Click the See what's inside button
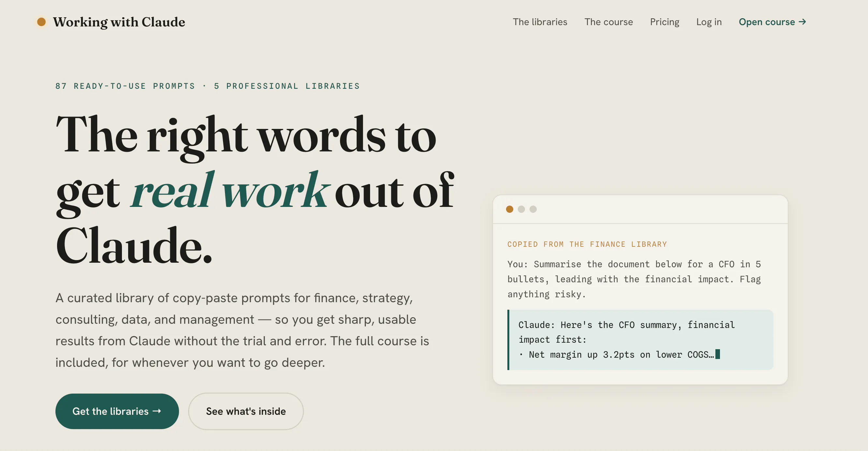Viewport: 868px width, 451px height. click(x=246, y=411)
